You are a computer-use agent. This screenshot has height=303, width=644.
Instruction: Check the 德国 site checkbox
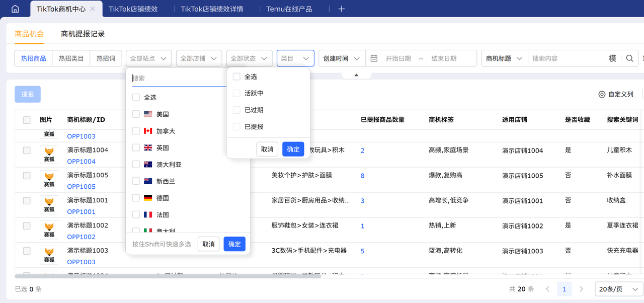pyautogui.click(x=136, y=198)
